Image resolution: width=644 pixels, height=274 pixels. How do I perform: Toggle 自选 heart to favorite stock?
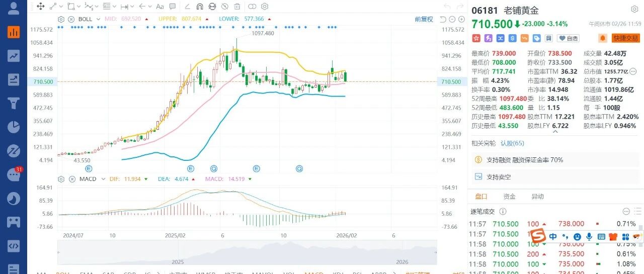click(569, 38)
